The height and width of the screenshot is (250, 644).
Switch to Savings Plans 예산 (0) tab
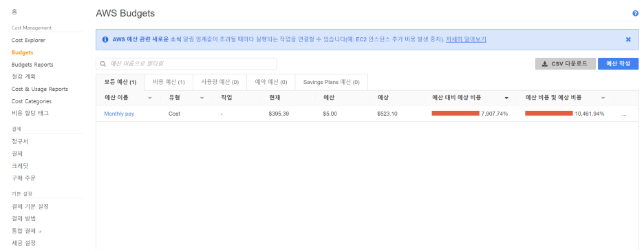tap(332, 82)
